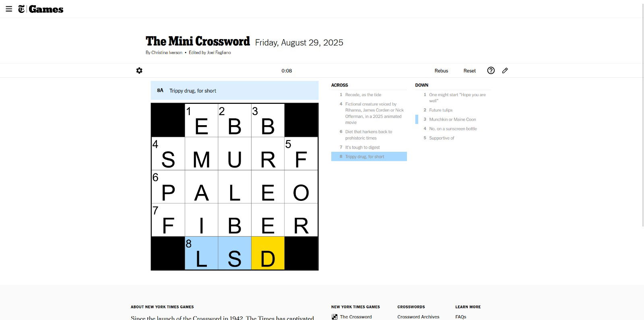Open the Rebus entry option
The image size is (644, 320).
point(441,70)
